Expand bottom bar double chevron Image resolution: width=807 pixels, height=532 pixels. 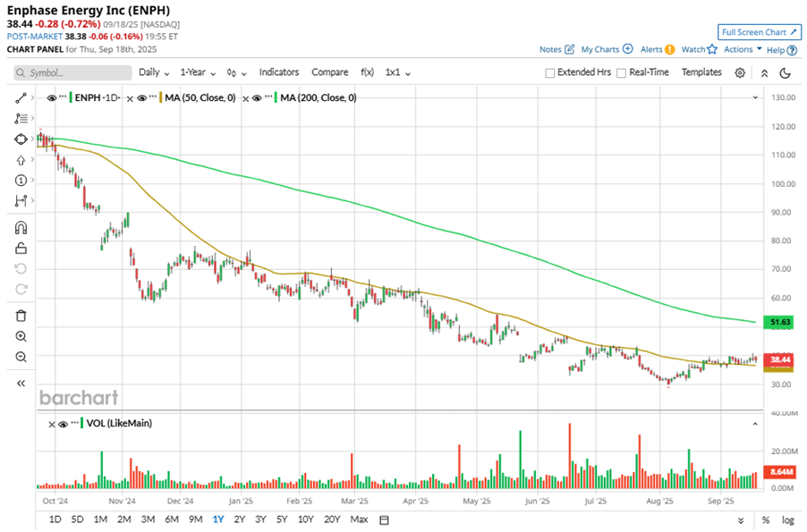pos(741,520)
